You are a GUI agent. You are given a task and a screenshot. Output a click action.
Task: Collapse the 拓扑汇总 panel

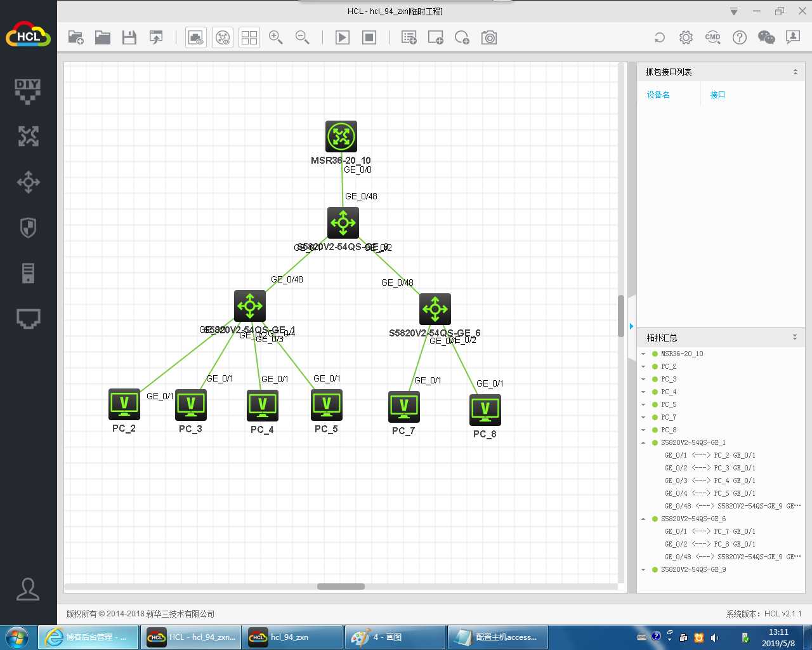pyautogui.click(x=795, y=337)
